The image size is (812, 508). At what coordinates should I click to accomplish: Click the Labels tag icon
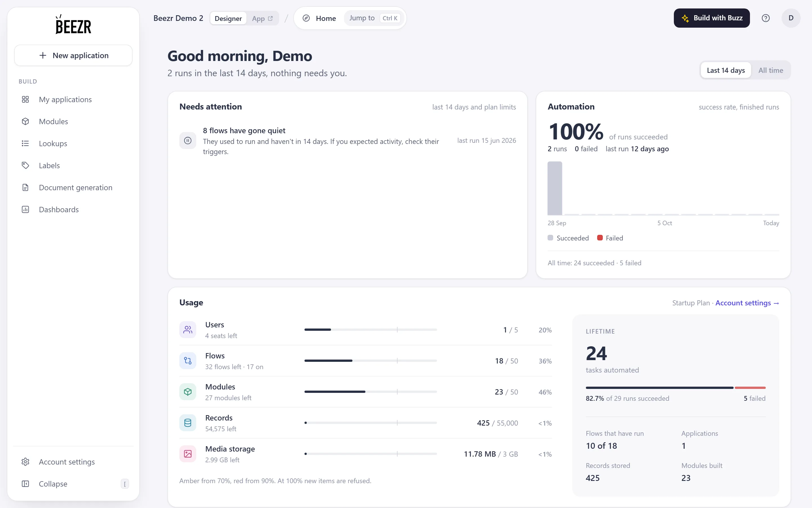coord(25,165)
